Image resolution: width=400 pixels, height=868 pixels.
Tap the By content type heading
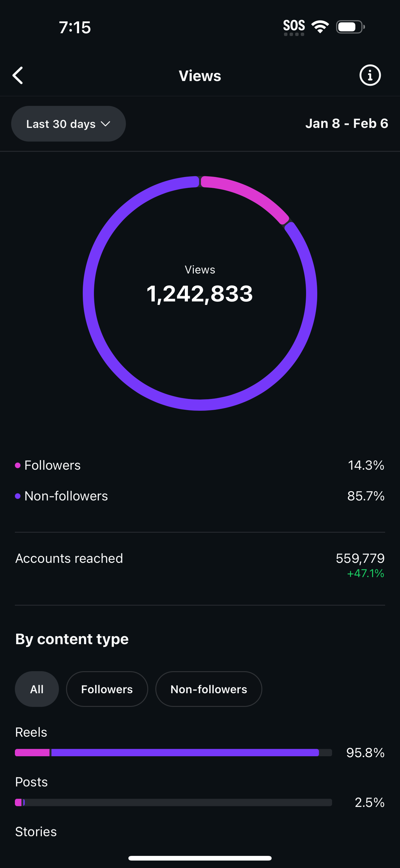pyautogui.click(x=72, y=639)
